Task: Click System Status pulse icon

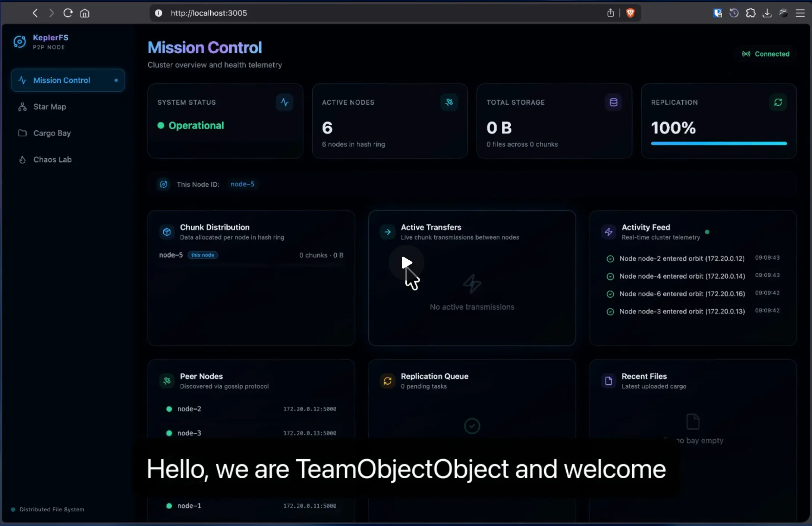Action: [x=284, y=102]
